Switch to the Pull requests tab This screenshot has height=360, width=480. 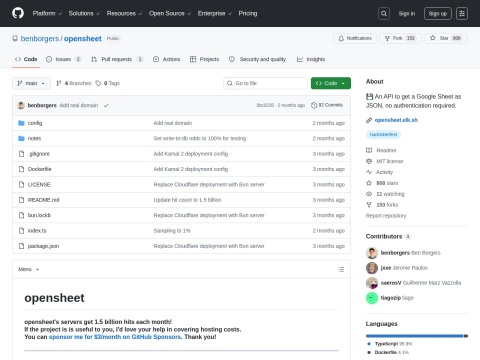pos(117,59)
